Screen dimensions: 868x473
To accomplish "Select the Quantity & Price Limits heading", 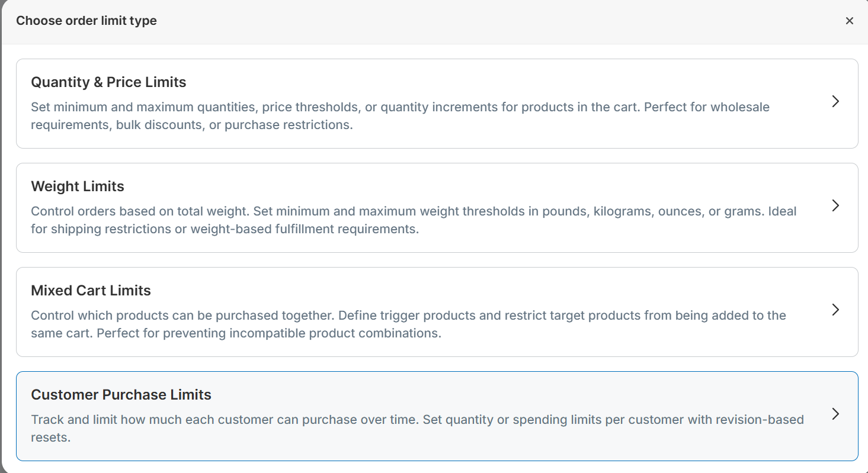I will [x=108, y=82].
